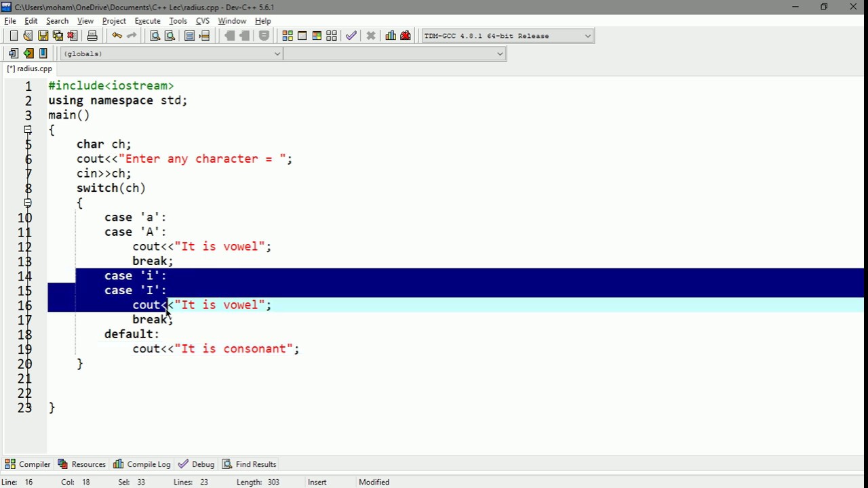Click the first icon left of globals dropdown
868x488 pixels.
pyautogui.click(x=14, y=54)
